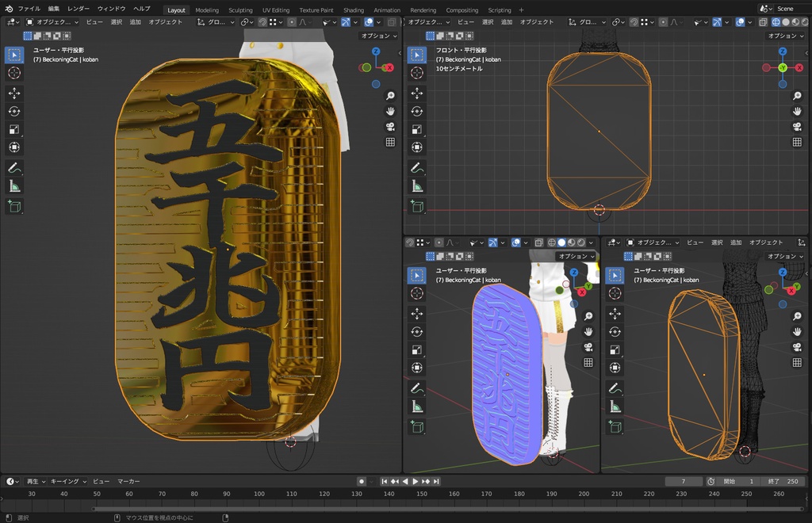
Task: Click オブジェクト in the bottom-right viewport header
Action: pyautogui.click(x=766, y=242)
